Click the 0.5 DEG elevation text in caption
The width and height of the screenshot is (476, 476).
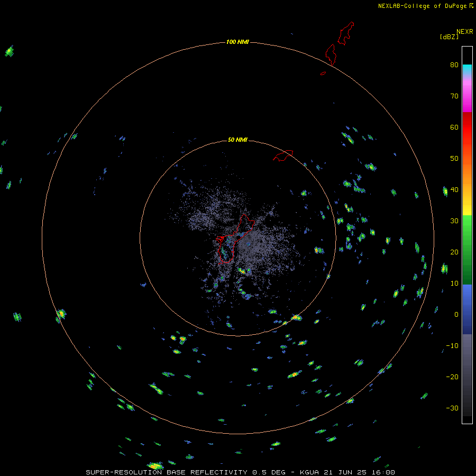point(268,472)
